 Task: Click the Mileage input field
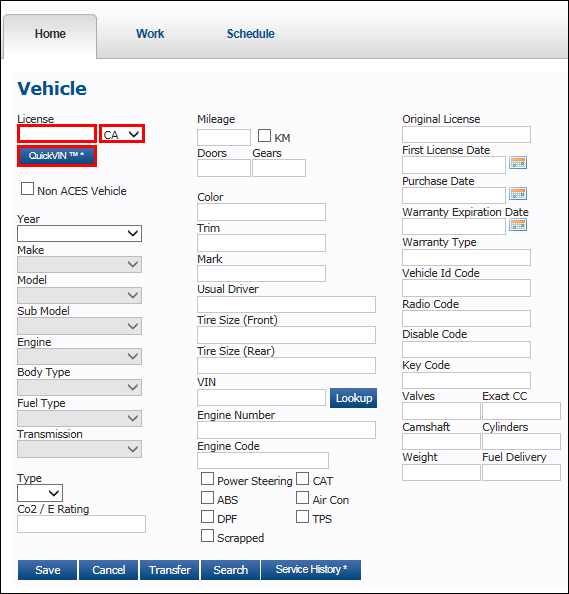(x=224, y=137)
